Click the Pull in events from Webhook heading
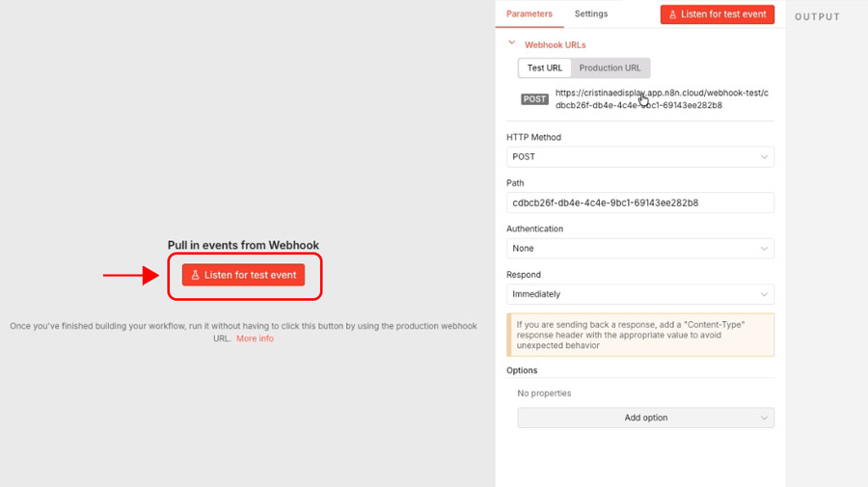Viewport: 868px width, 487px height. point(243,246)
